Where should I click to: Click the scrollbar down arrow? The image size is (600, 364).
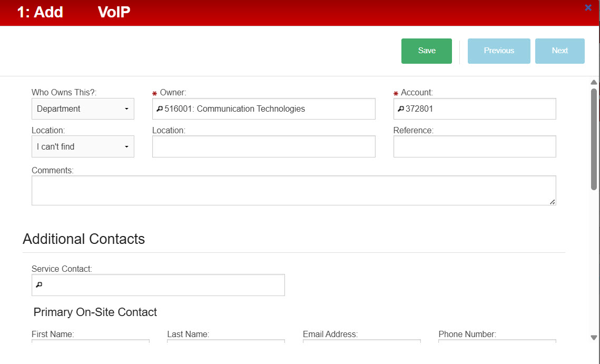pos(594,338)
